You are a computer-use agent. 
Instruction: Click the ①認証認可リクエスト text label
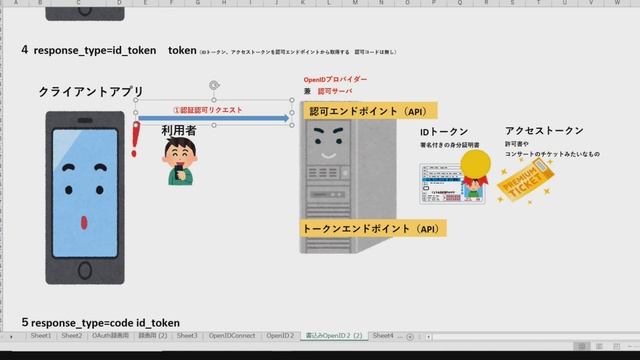tap(208, 110)
